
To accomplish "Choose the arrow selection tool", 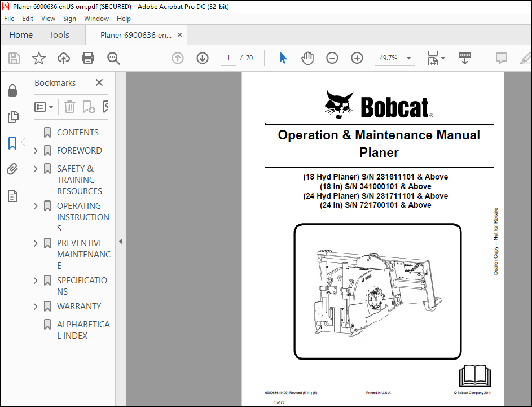I will click(x=283, y=58).
